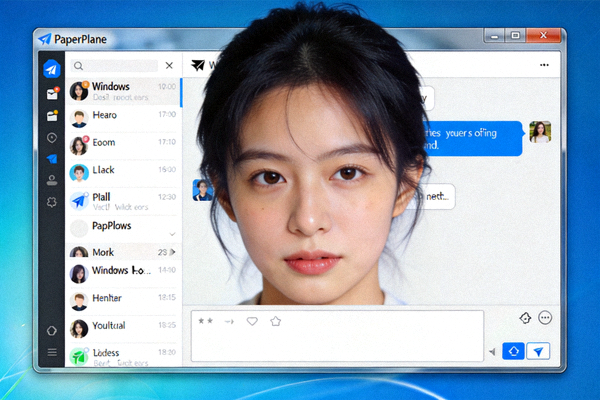Click into the search input field

114,66
